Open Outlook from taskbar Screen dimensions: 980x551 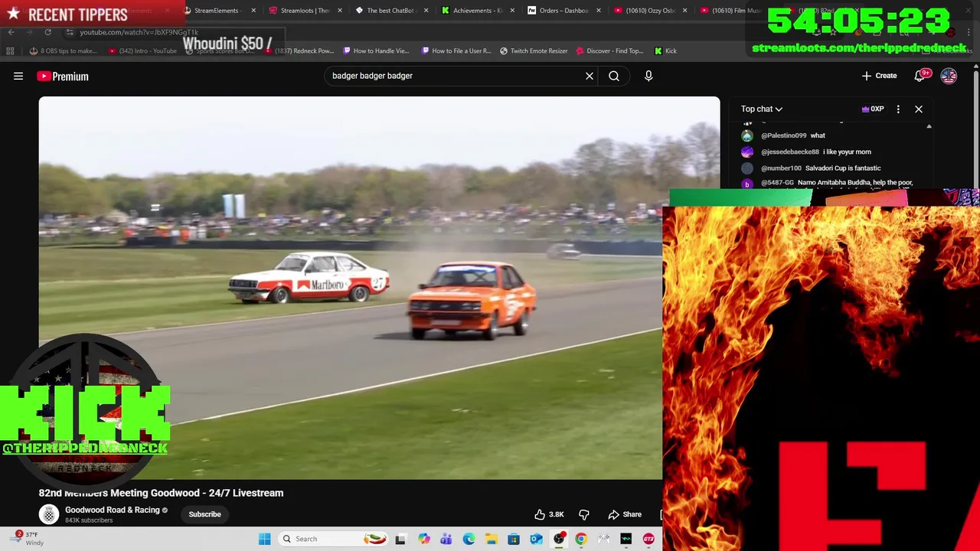pyautogui.click(x=536, y=539)
